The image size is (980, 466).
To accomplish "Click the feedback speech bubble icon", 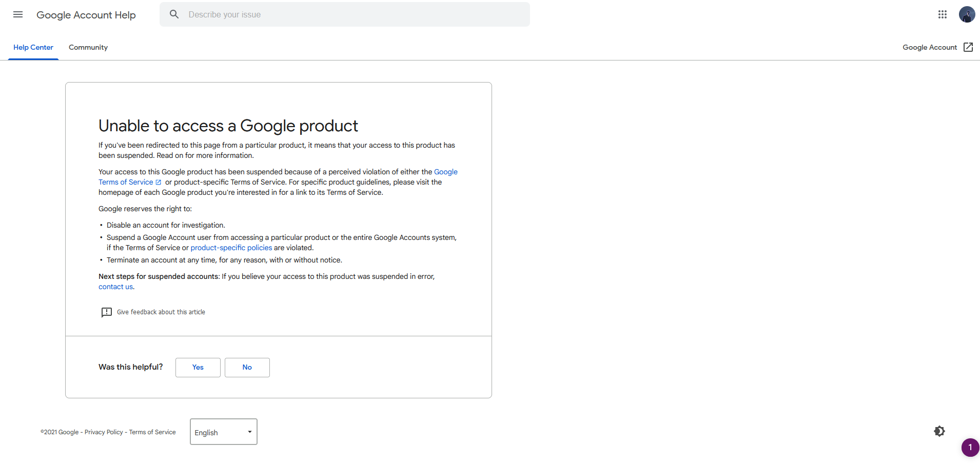I will [x=106, y=312].
